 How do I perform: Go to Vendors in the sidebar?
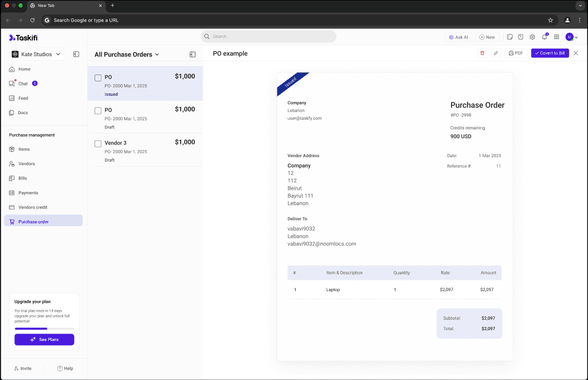click(x=26, y=164)
